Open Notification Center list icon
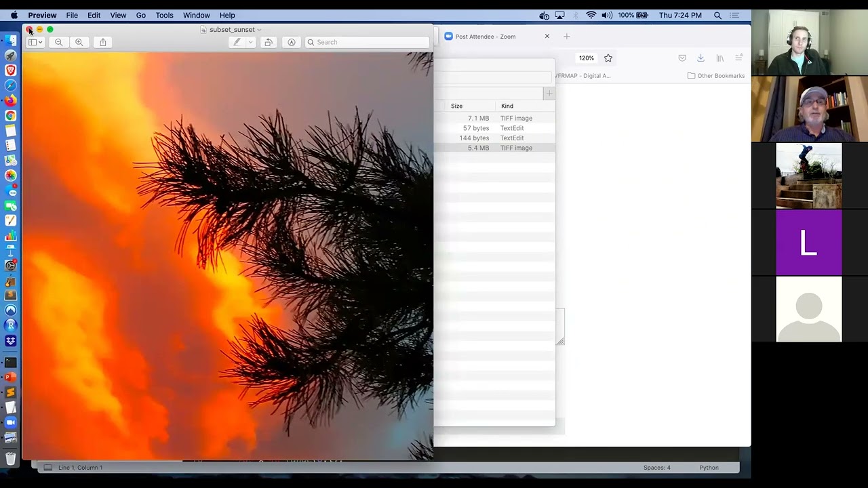This screenshot has width=868, height=488. tap(734, 15)
